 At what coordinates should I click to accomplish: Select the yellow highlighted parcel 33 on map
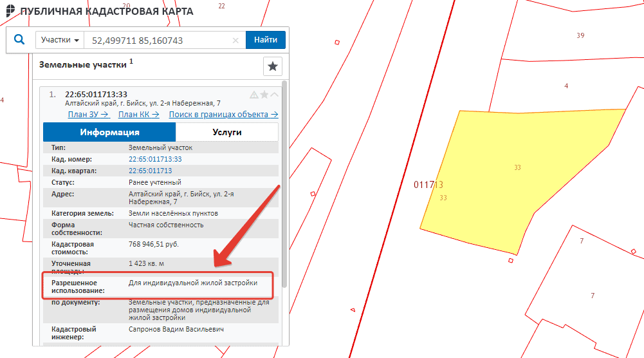point(515,180)
